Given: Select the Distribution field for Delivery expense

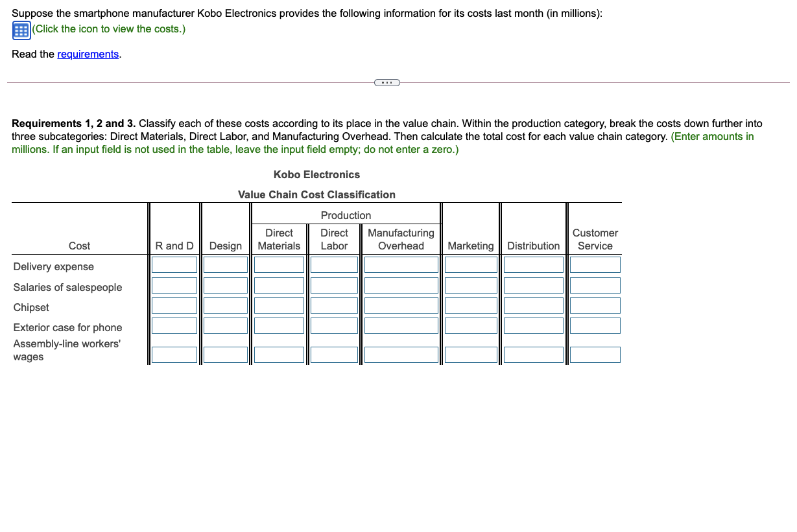Looking at the screenshot, I should pyautogui.click(x=533, y=264).
